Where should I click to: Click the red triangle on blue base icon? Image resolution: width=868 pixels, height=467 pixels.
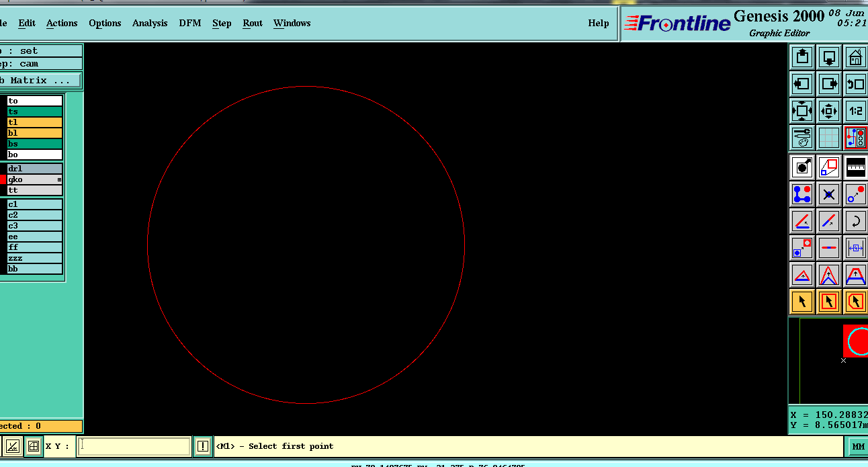pos(802,275)
